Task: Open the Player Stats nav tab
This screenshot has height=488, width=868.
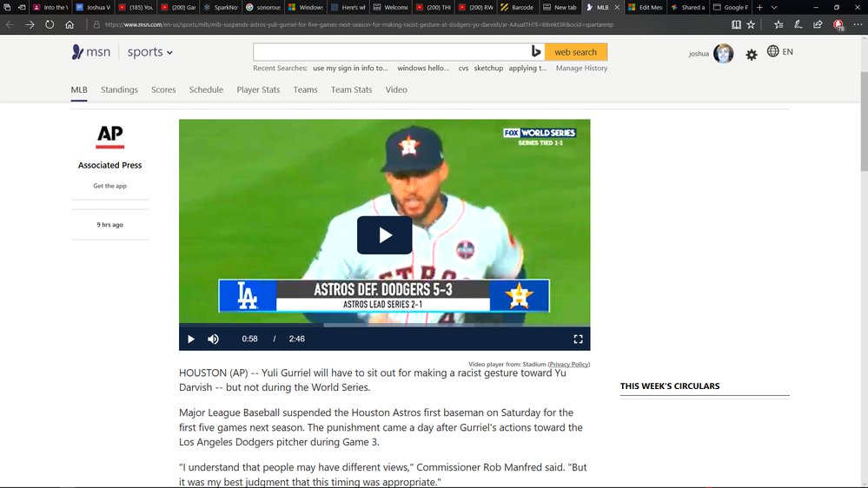Action: coord(258,89)
